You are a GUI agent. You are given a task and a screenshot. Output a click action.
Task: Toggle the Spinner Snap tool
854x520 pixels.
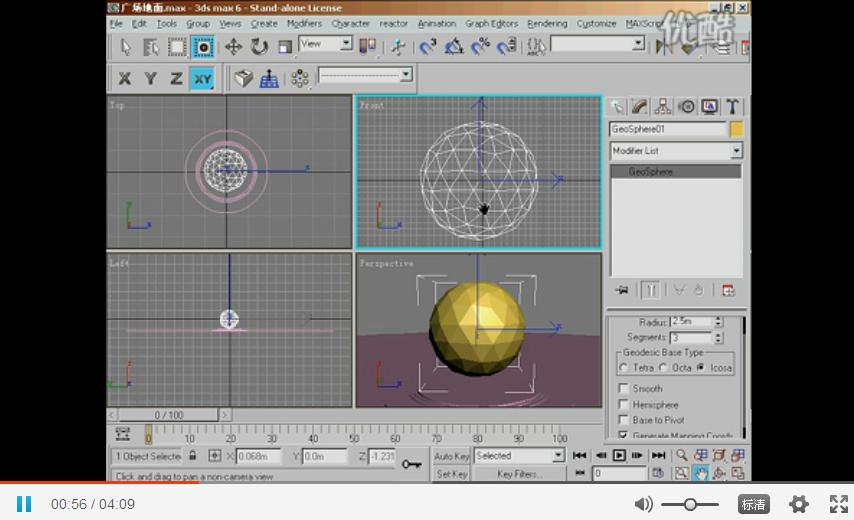pyautogui.click(x=507, y=47)
